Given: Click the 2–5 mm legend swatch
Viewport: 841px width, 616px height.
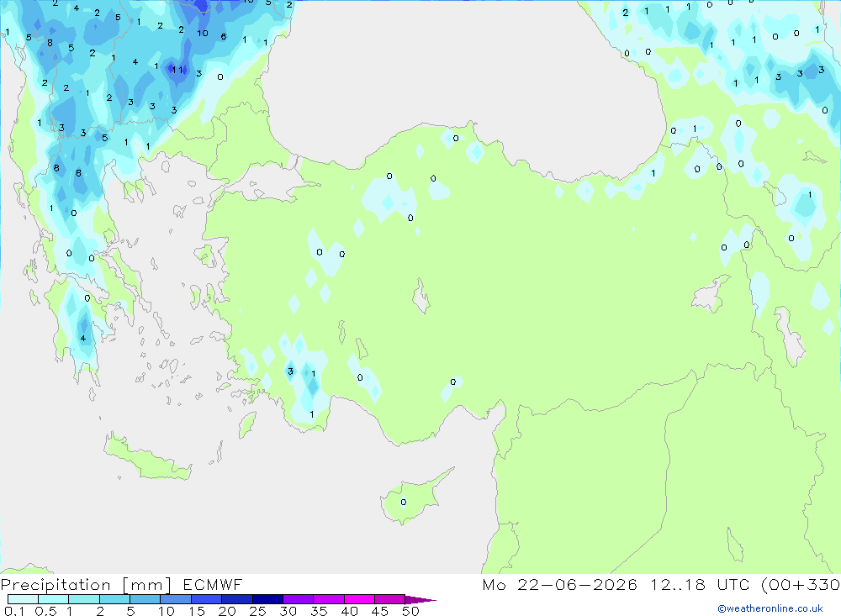Looking at the screenshot, I should pyautogui.click(x=114, y=599).
